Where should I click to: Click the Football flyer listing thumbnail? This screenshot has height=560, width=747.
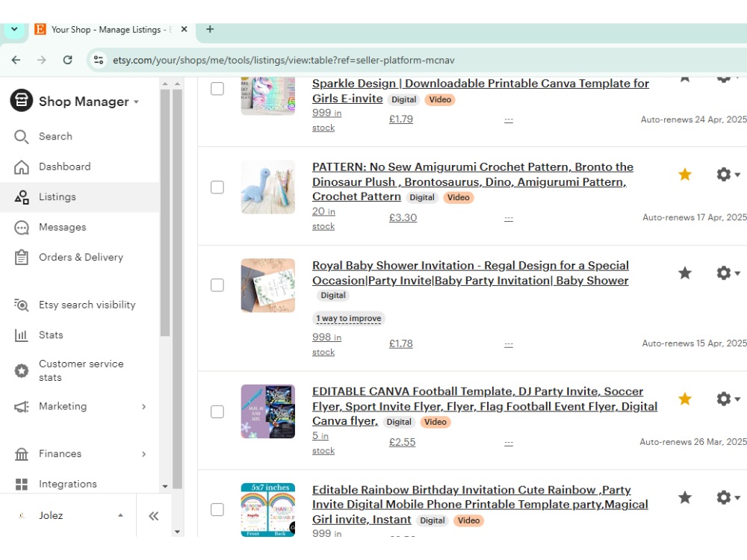click(267, 411)
